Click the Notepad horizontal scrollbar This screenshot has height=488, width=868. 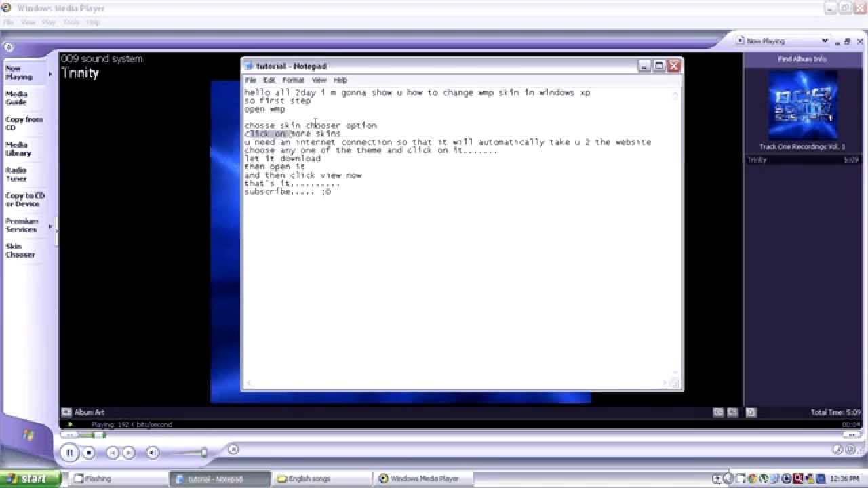[x=458, y=383]
